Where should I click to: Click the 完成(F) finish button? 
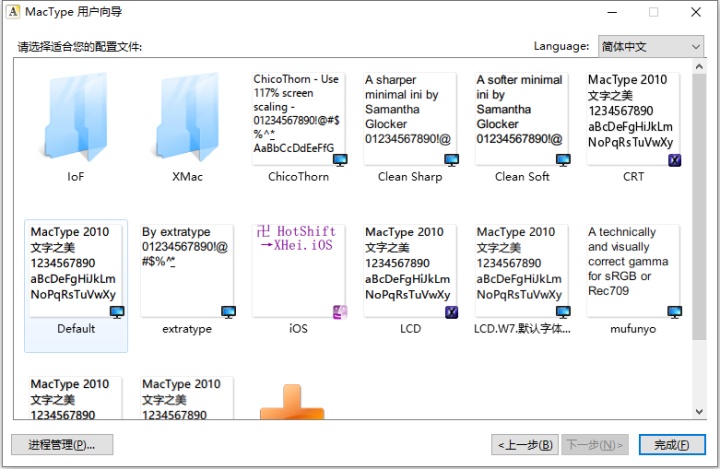672,445
